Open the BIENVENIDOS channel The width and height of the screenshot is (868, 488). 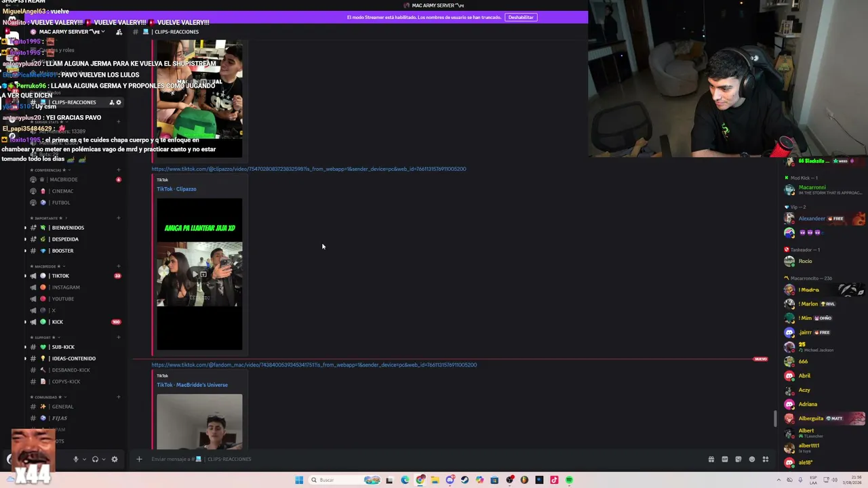[x=68, y=228]
